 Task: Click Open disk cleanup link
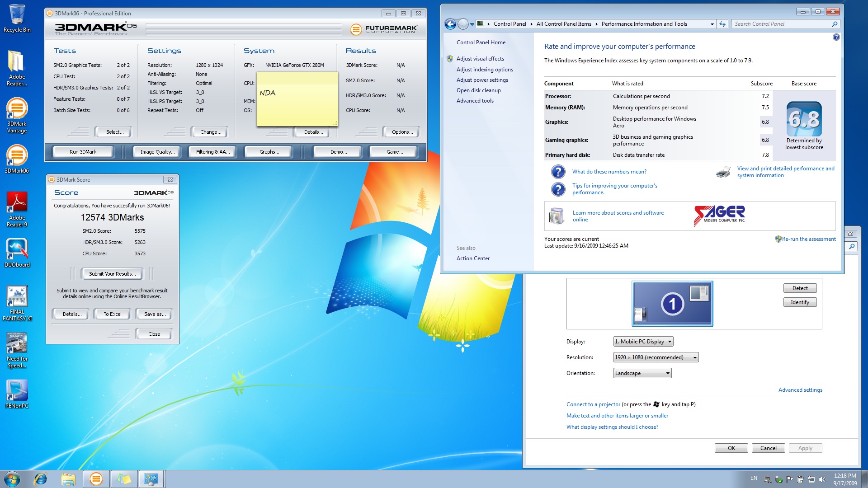[x=478, y=90]
